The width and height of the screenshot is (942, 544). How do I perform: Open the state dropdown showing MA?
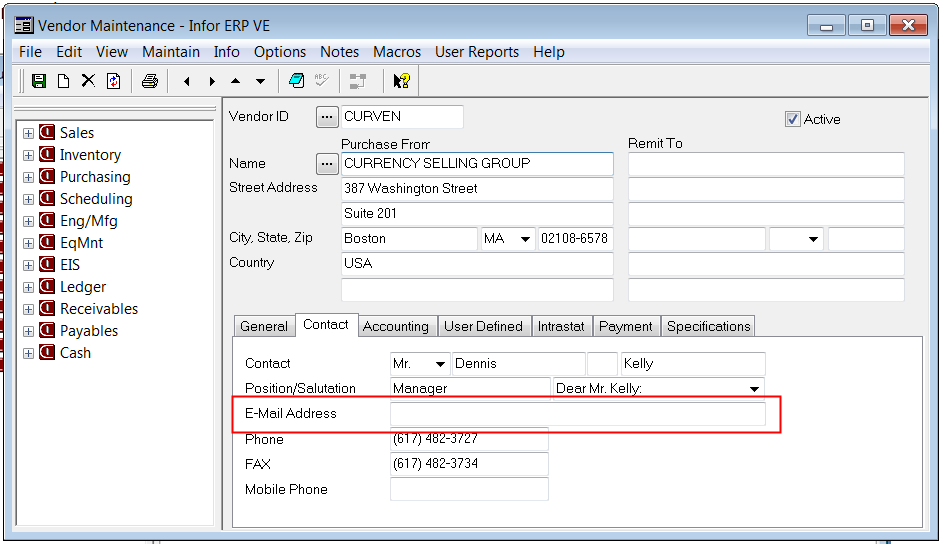525,239
